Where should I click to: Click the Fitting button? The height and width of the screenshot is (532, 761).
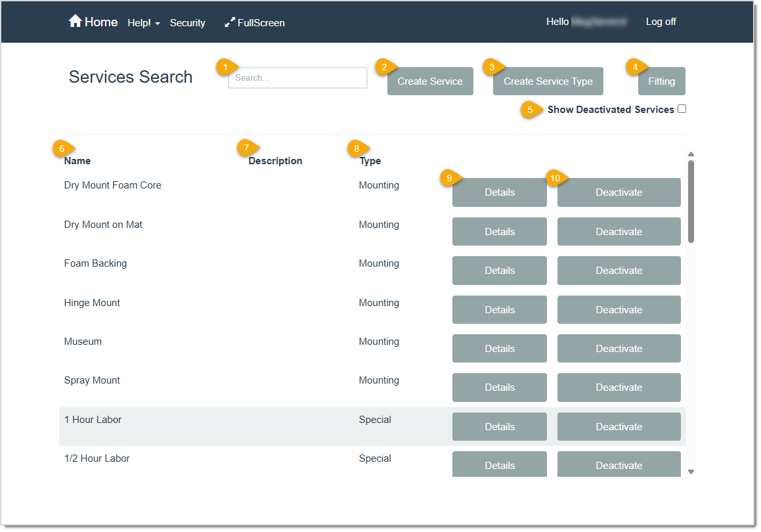(661, 81)
